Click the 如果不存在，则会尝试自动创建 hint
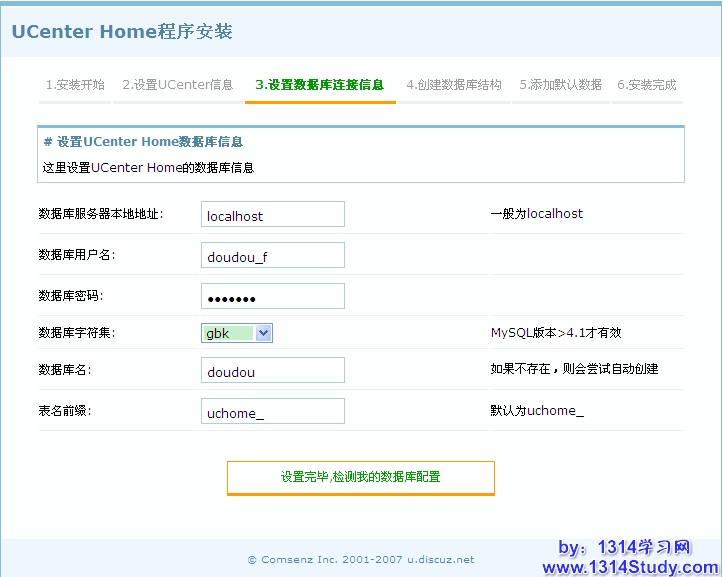723x577 pixels. click(x=574, y=369)
